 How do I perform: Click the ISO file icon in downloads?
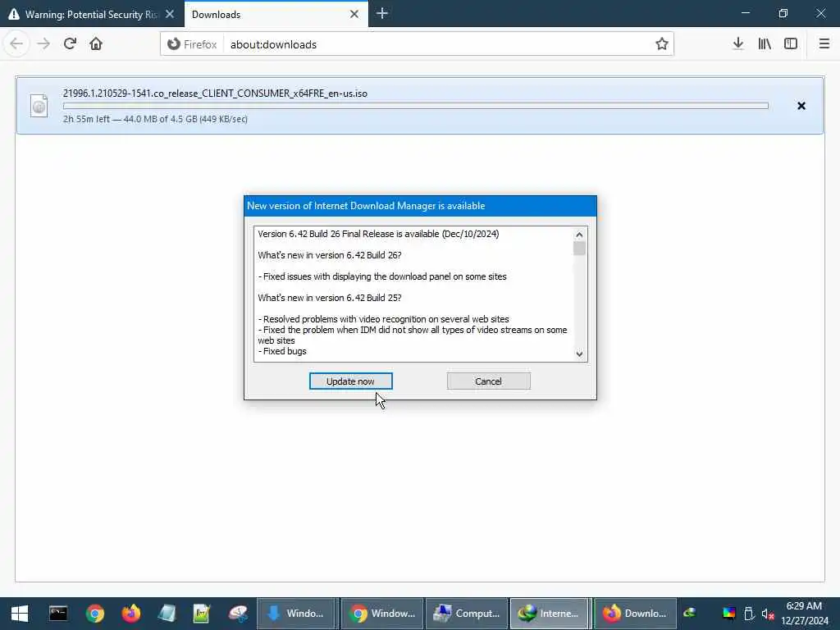pos(39,106)
